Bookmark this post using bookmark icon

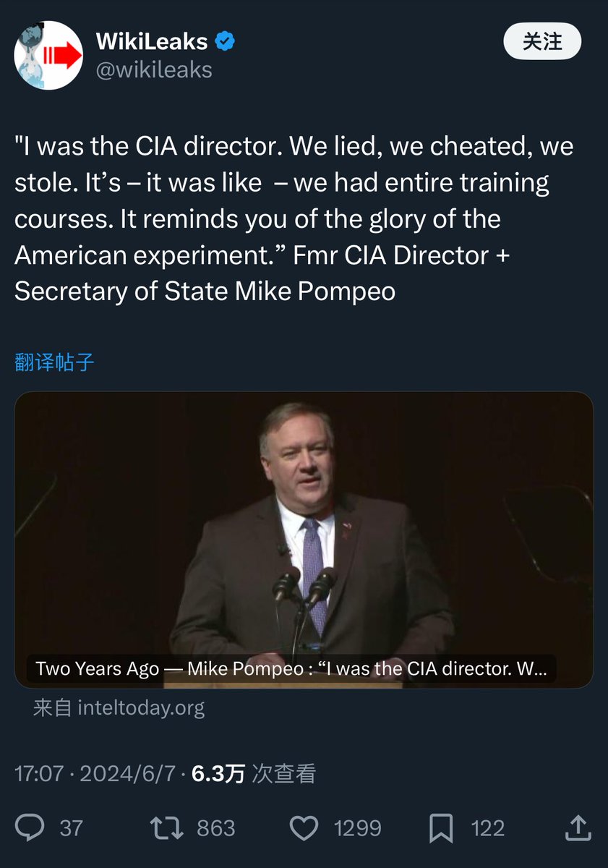pos(442,827)
